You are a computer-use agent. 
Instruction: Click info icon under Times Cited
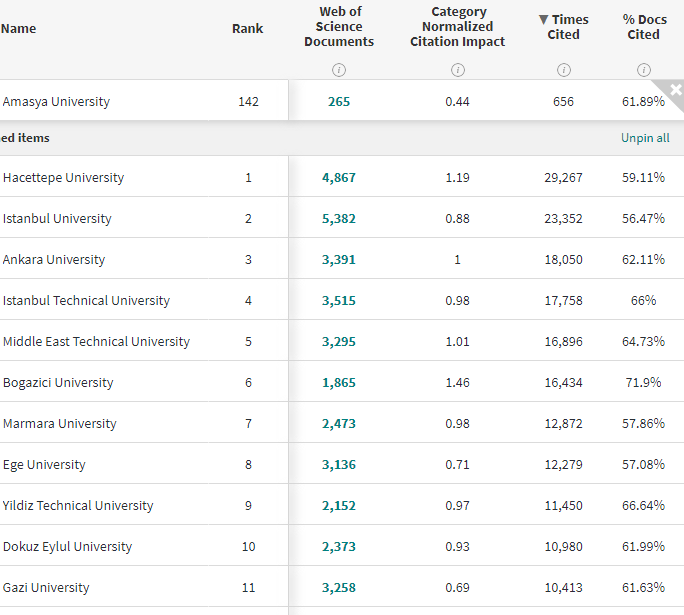564,70
